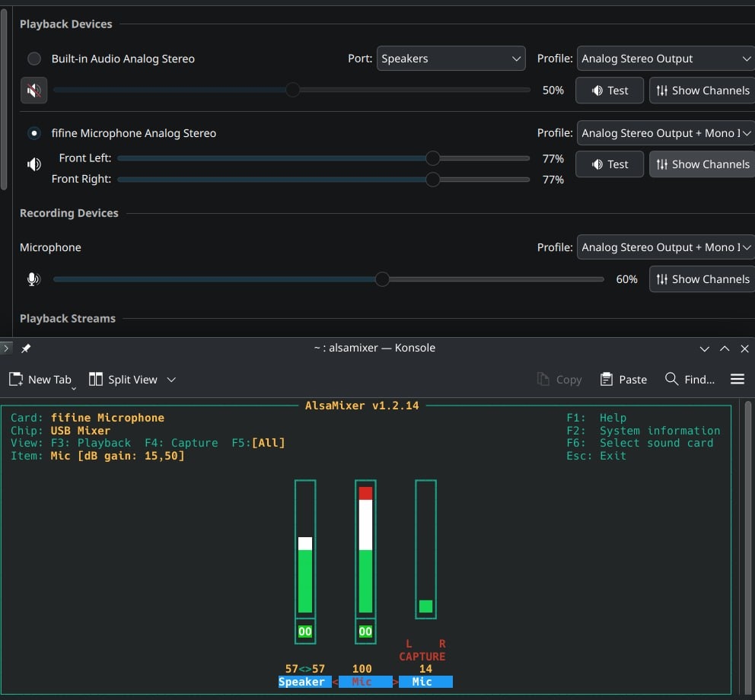Select fifine Microphone Analog Stereo radio button
Image resolution: width=755 pixels, height=700 pixels.
pos(34,133)
